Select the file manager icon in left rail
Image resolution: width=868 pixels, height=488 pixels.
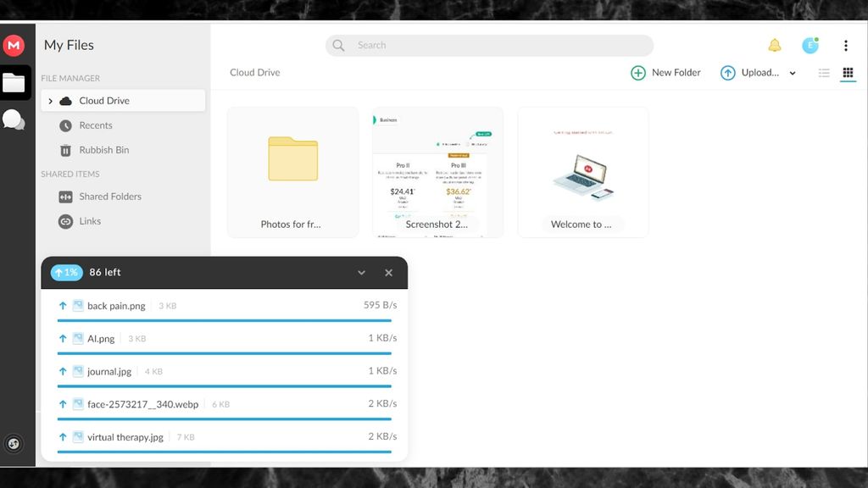point(13,82)
